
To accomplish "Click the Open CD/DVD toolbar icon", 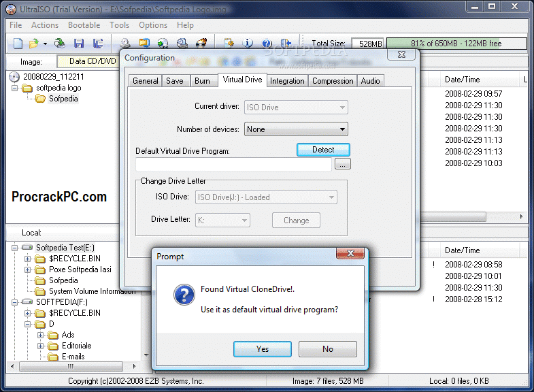I will click(x=60, y=43).
